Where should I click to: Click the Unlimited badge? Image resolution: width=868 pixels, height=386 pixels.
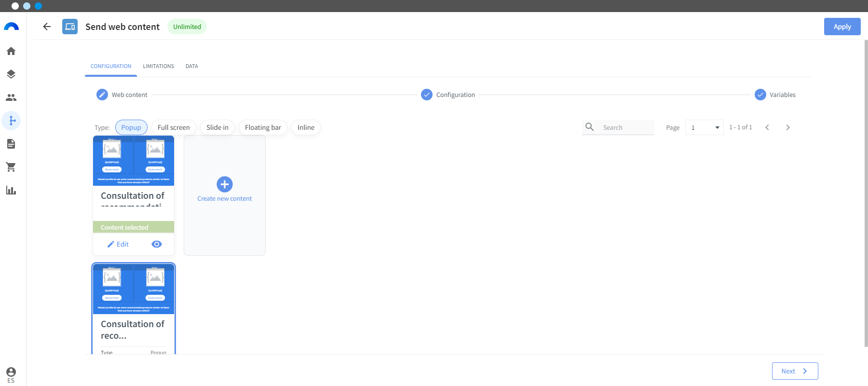(187, 27)
